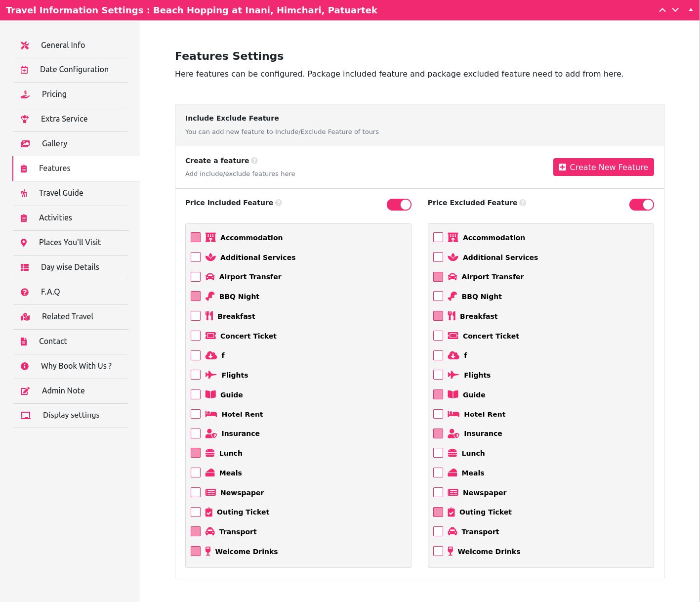Click the included Newspaper icon
Image resolution: width=700 pixels, height=602 pixels.
(x=210, y=492)
